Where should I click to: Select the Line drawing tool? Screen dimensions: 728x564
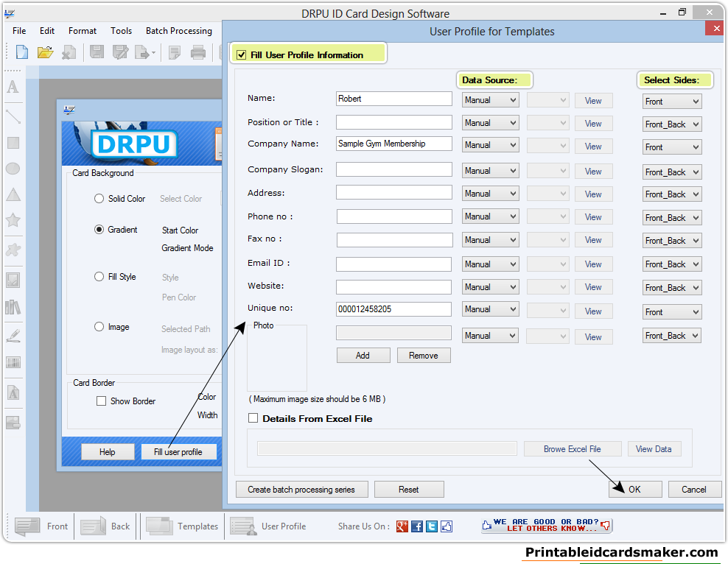[x=13, y=116]
